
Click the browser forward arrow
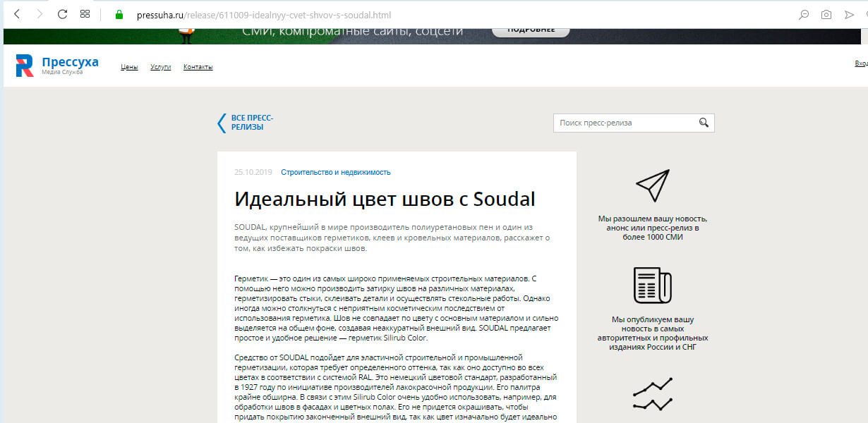click(x=40, y=14)
